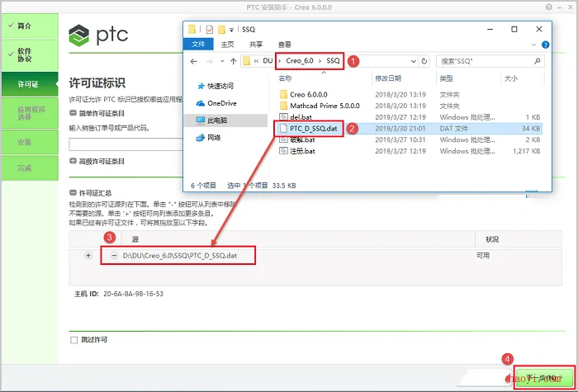Select the 注册.bat file
Viewport: 578px width, 392px height.
pyautogui.click(x=297, y=151)
